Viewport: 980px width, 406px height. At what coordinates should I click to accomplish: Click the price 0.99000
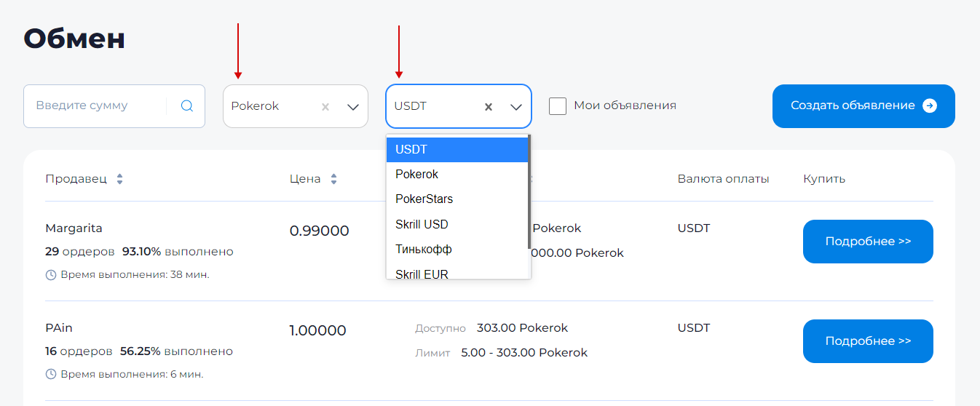coord(320,231)
